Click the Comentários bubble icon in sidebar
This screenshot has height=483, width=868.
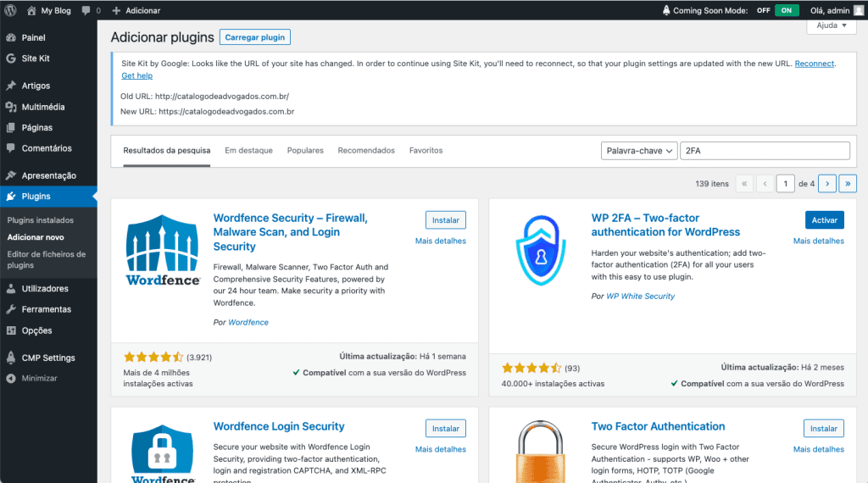[x=11, y=148]
